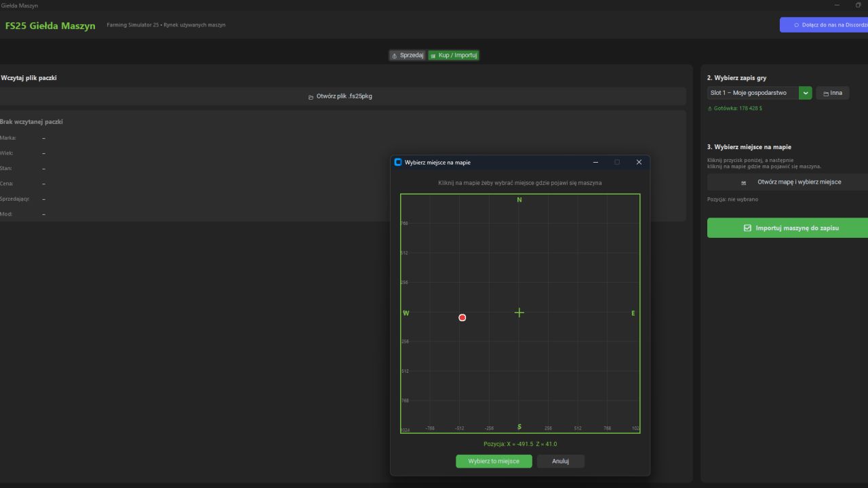Open the Slot 1 – Moje gospodarstwo combo box
The width and height of the screenshot is (868, 488).
click(759, 93)
